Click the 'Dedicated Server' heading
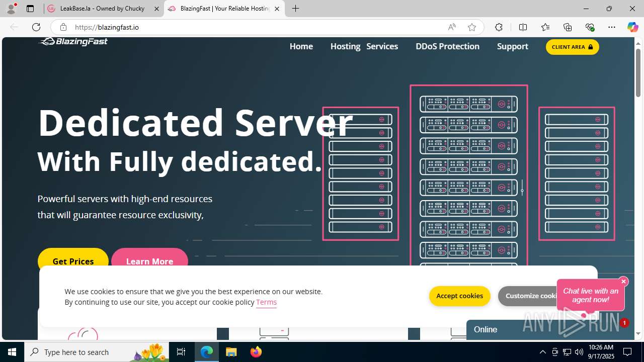644x362 pixels. (x=195, y=122)
